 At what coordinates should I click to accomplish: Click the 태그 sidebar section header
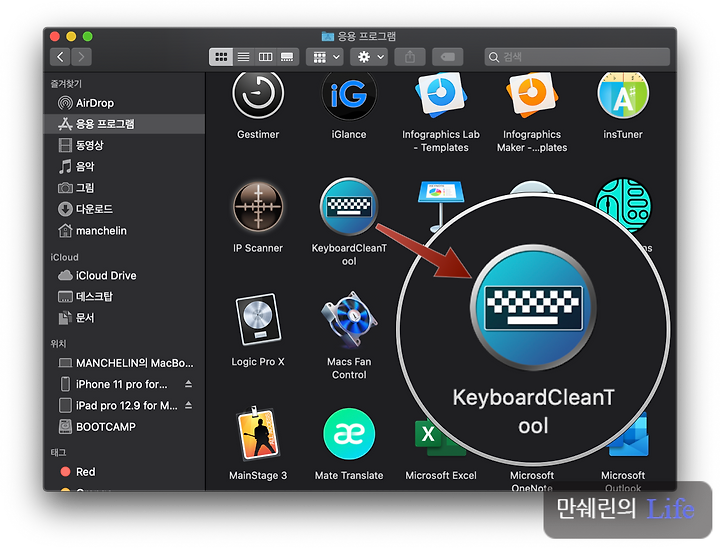[58, 452]
